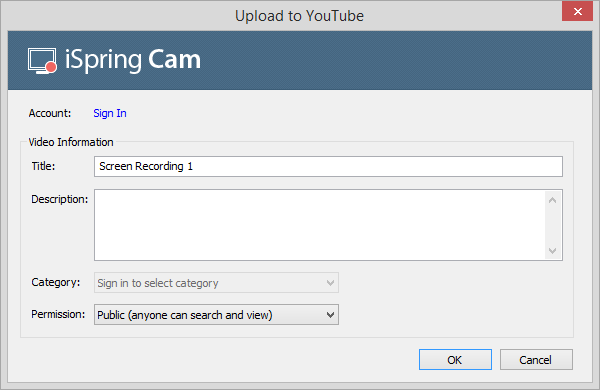Image resolution: width=600 pixels, height=390 pixels.
Task: Open the Permission dropdown set to Public
Action: pos(216,315)
